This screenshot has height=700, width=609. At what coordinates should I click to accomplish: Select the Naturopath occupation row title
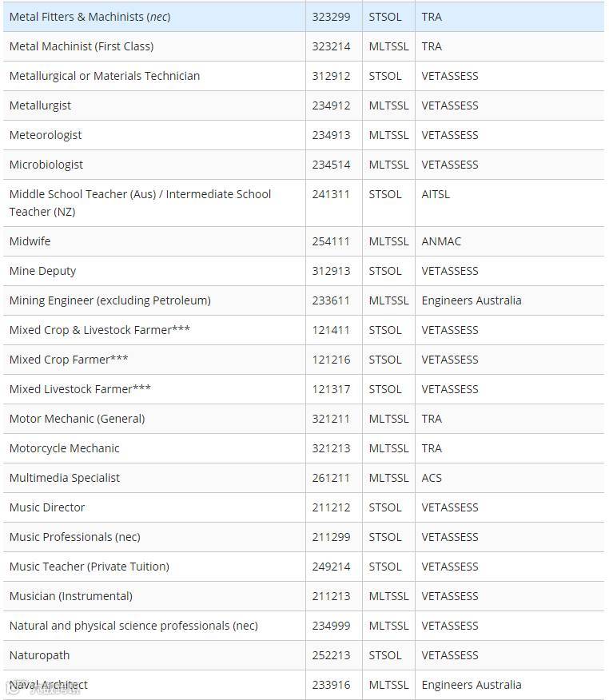tap(39, 655)
